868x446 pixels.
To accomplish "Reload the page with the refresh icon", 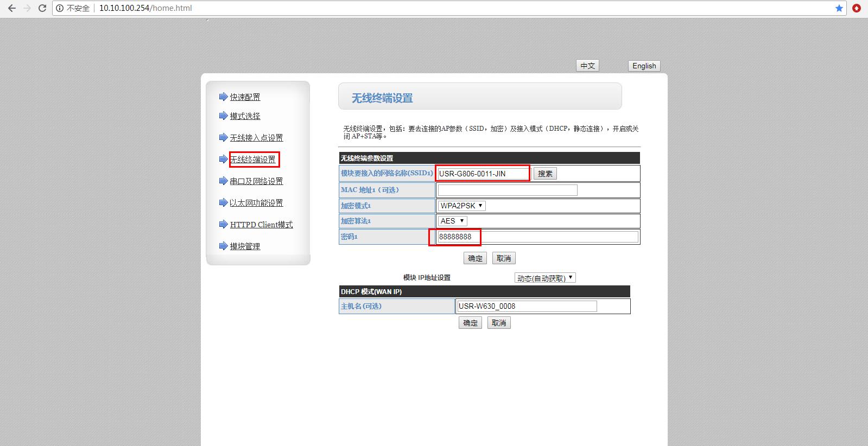I will coord(42,8).
